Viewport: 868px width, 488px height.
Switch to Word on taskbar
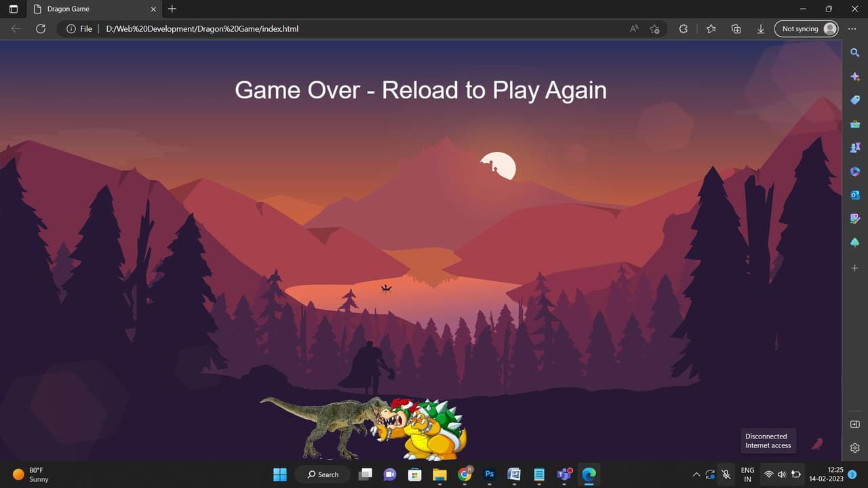tap(514, 474)
